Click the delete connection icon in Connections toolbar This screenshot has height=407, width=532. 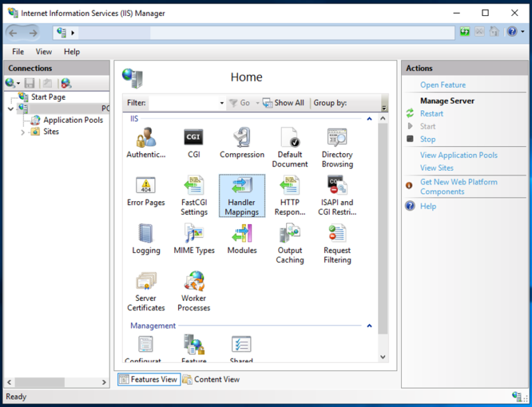click(66, 83)
